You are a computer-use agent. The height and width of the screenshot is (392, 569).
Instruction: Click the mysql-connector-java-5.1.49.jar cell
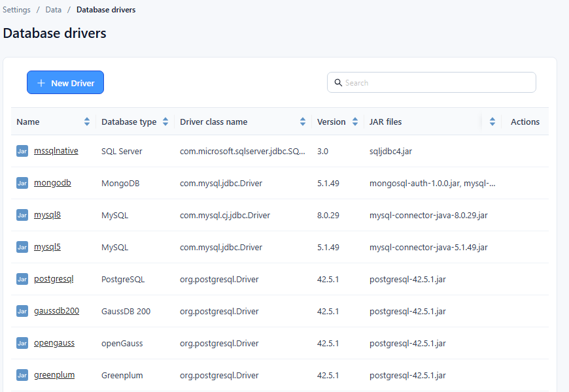pos(428,247)
